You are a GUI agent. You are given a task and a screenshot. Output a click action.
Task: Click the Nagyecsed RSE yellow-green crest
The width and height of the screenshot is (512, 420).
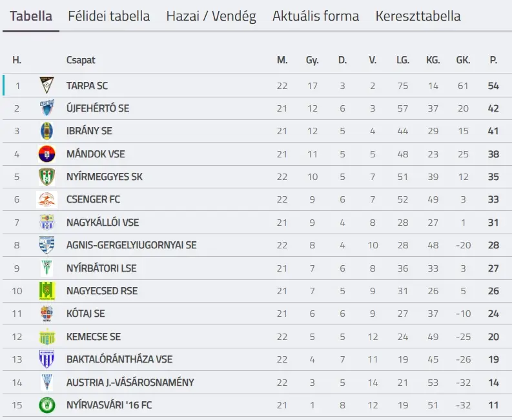tap(46, 291)
